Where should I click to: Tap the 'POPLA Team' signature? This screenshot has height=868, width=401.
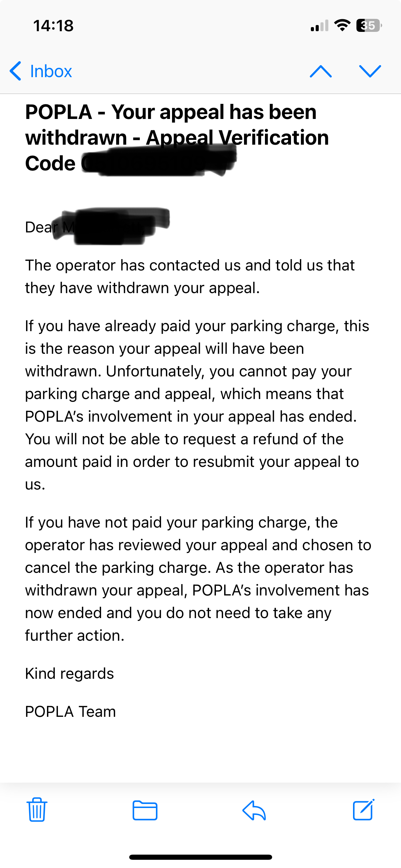point(71,712)
